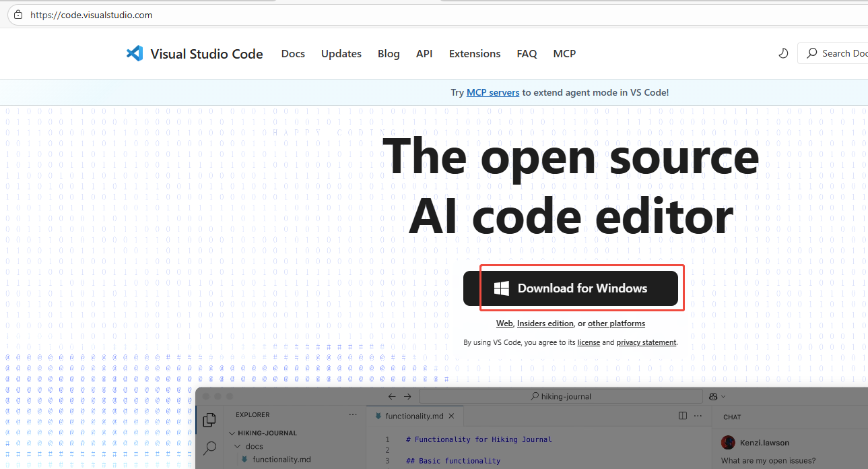This screenshot has height=469, width=868.
Task: Click 'The open source' headline text
Action: click(571, 156)
